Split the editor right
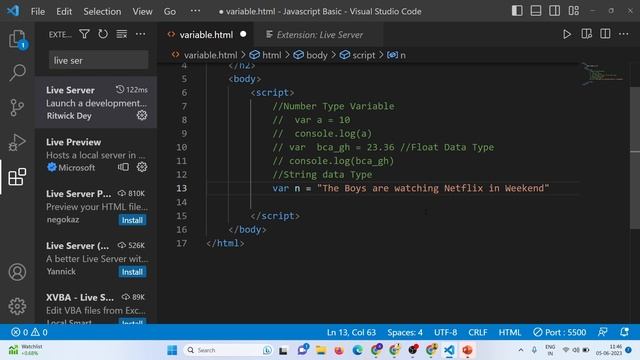The height and width of the screenshot is (360, 640). coord(605,34)
